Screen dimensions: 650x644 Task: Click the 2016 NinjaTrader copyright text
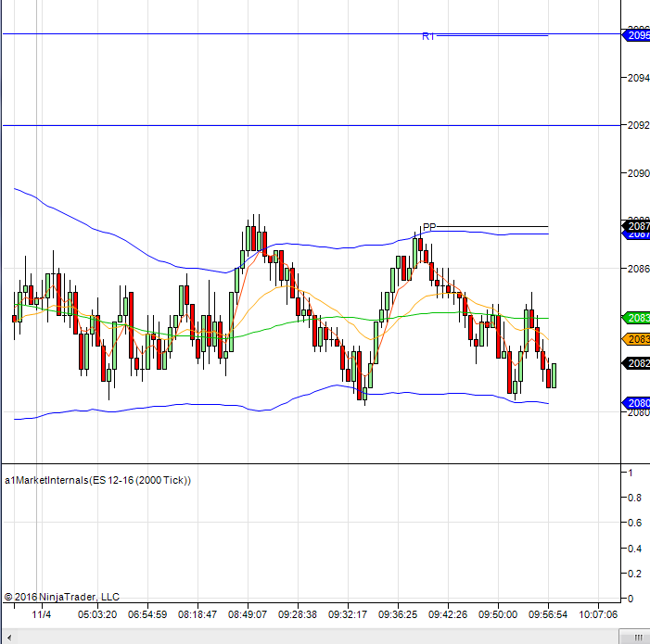click(62, 597)
